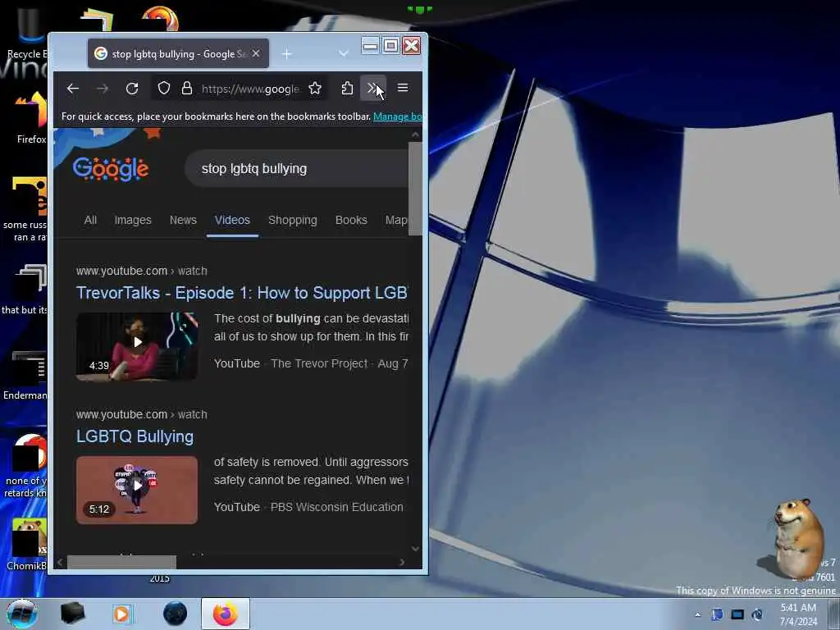Switch to the News tab
This screenshot has width=840, height=630.
pyautogui.click(x=183, y=220)
